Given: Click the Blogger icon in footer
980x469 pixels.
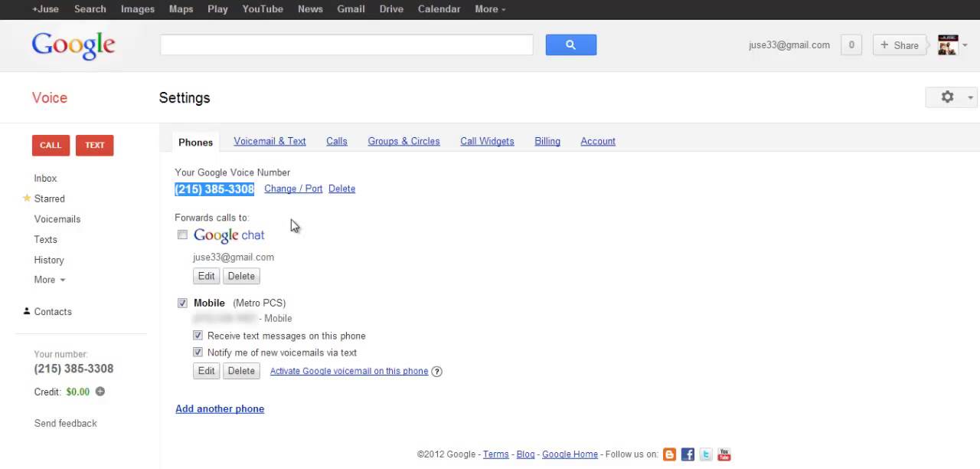Looking at the screenshot, I should pos(669,454).
